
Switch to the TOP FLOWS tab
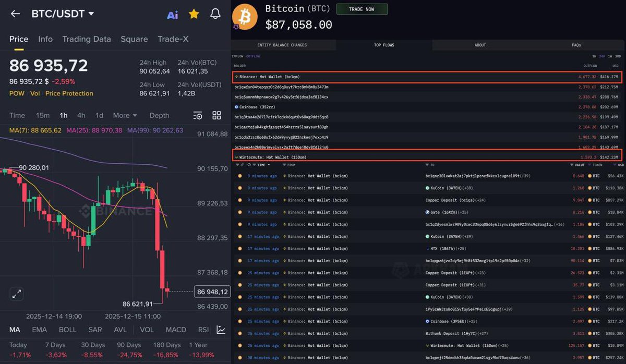pyautogui.click(x=384, y=45)
